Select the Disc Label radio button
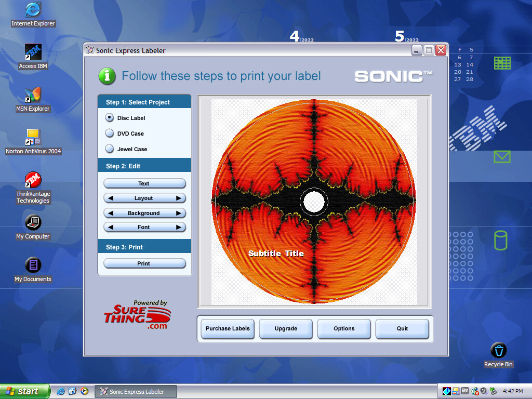 110,118
